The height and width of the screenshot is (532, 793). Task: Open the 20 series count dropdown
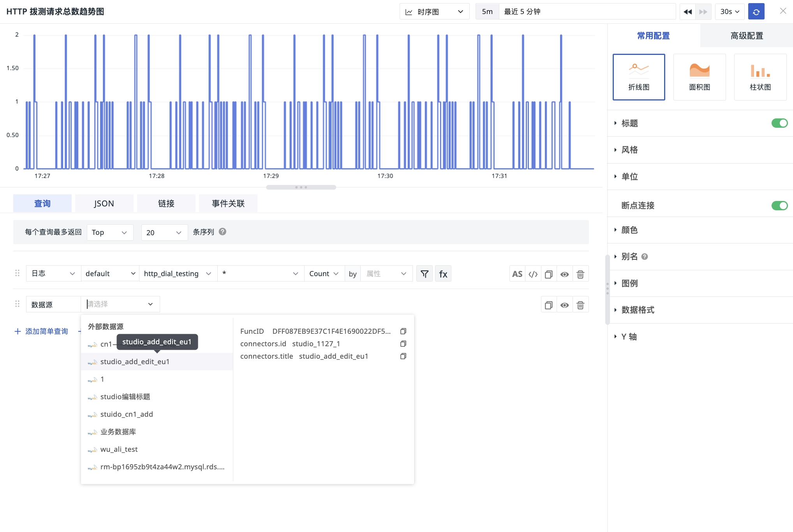click(x=164, y=233)
